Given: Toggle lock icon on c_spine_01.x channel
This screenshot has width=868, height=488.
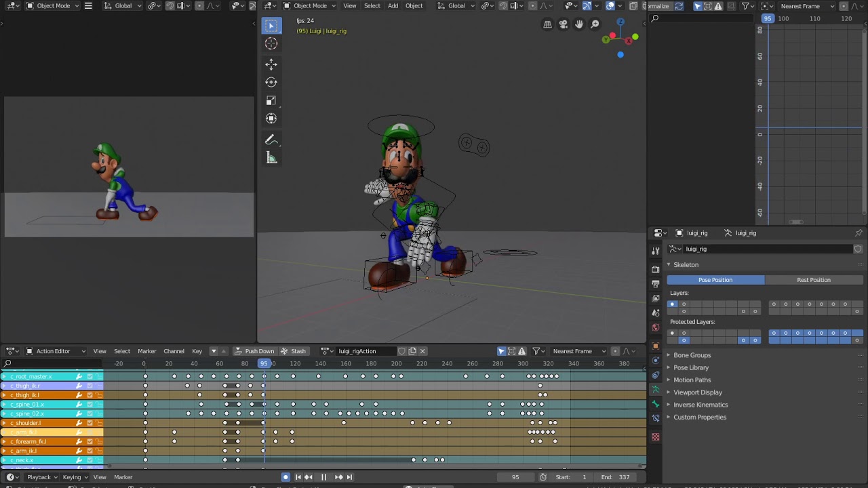Looking at the screenshot, I should (99, 405).
